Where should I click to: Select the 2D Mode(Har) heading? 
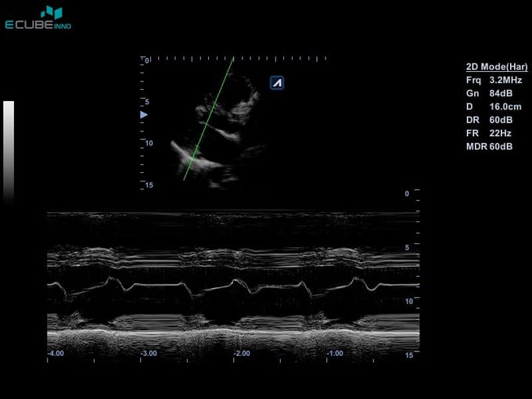(496, 67)
